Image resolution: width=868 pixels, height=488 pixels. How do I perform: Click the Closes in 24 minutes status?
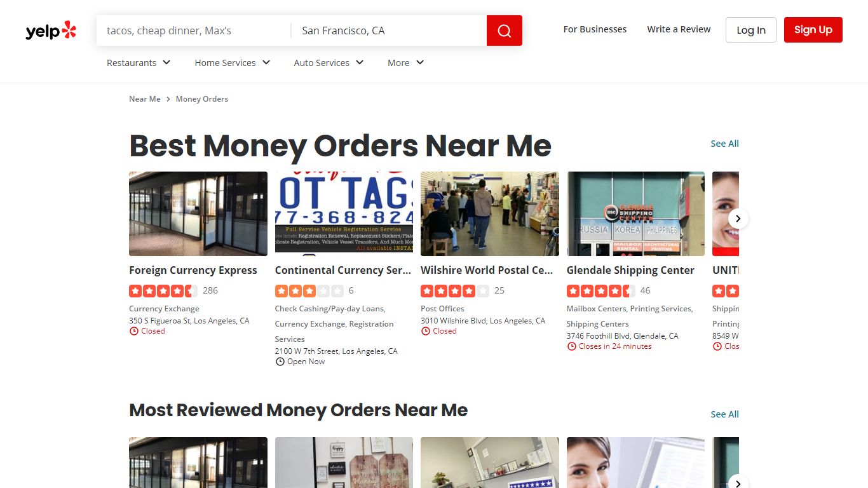coord(615,346)
